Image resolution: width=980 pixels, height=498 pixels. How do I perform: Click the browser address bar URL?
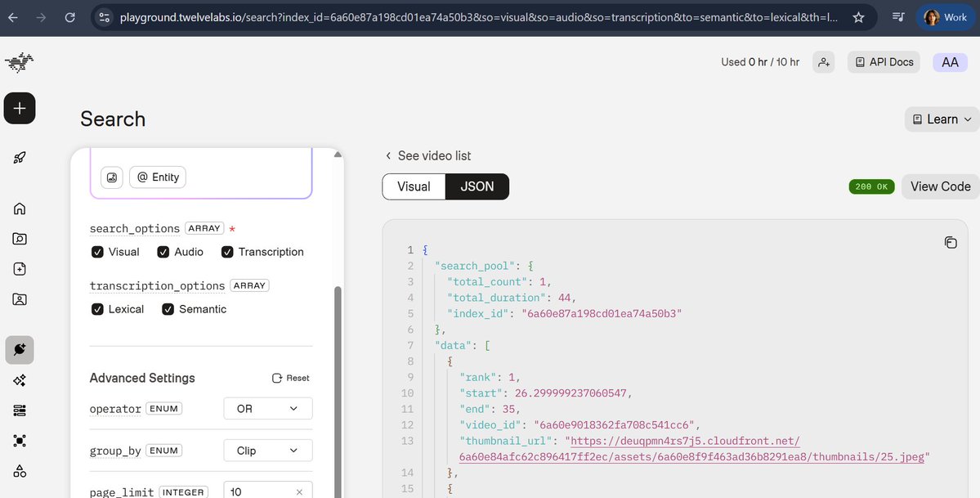coord(479,17)
